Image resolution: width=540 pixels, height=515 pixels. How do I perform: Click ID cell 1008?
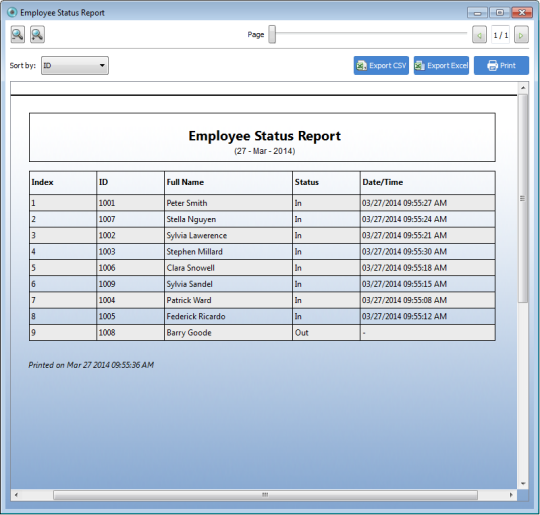[x=131, y=332]
